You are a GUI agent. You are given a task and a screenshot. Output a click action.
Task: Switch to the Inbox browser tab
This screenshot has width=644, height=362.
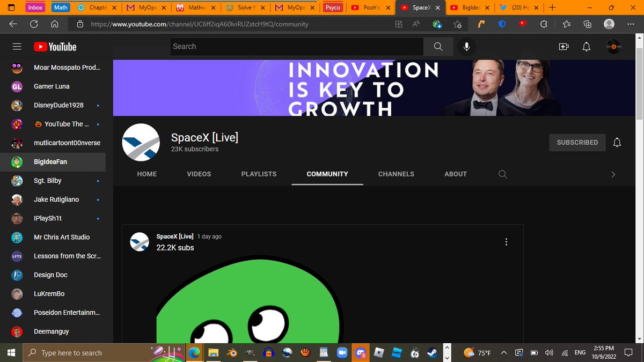[35, 8]
